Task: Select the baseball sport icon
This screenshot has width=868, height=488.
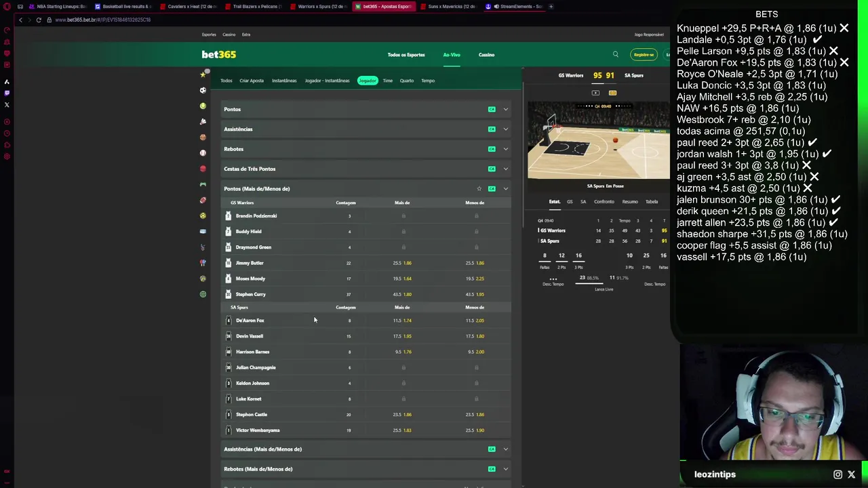Action: pyautogui.click(x=203, y=153)
